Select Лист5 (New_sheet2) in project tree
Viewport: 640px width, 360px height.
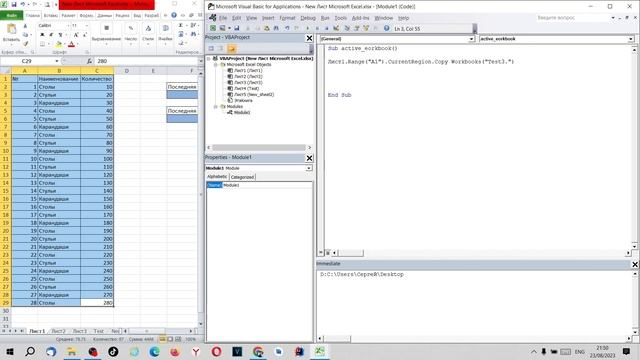pos(254,94)
